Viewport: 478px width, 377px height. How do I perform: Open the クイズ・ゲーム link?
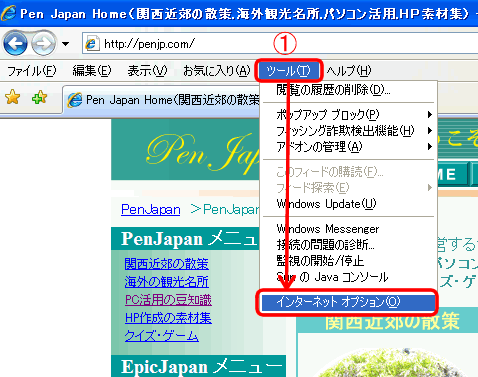(x=162, y=336)
